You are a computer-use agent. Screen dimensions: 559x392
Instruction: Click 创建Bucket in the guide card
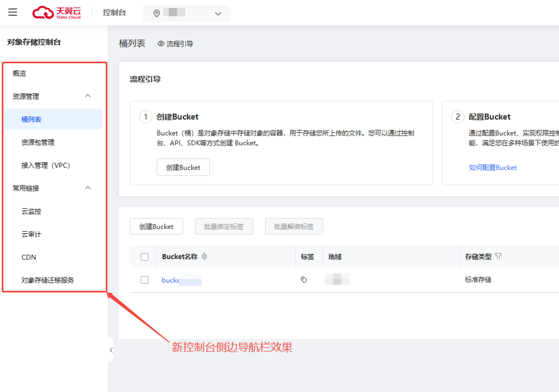(183, 167)
